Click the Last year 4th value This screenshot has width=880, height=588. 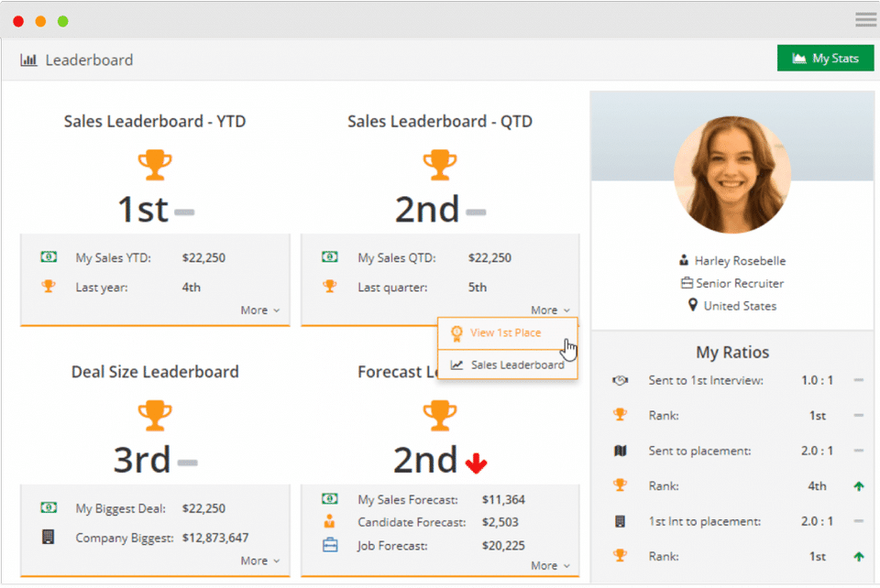(x=192, y=287)
